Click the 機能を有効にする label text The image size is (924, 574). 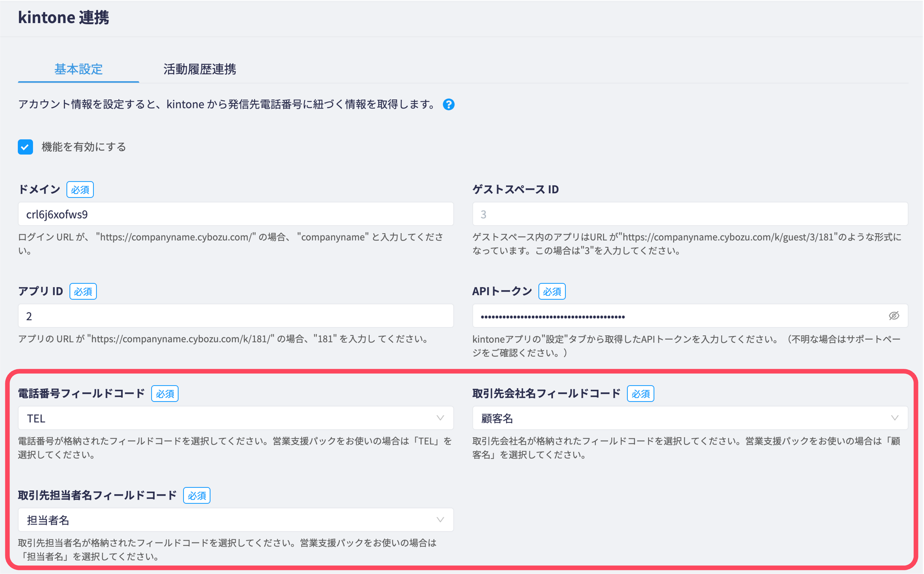pos(84,147)
